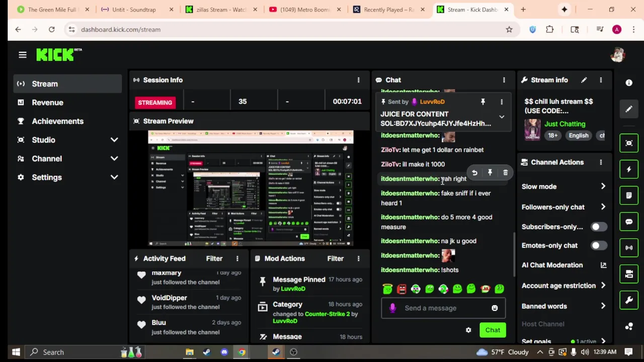Filter the Mod Actions list
This screenshot has height=362, width=644.
[335, 258]
